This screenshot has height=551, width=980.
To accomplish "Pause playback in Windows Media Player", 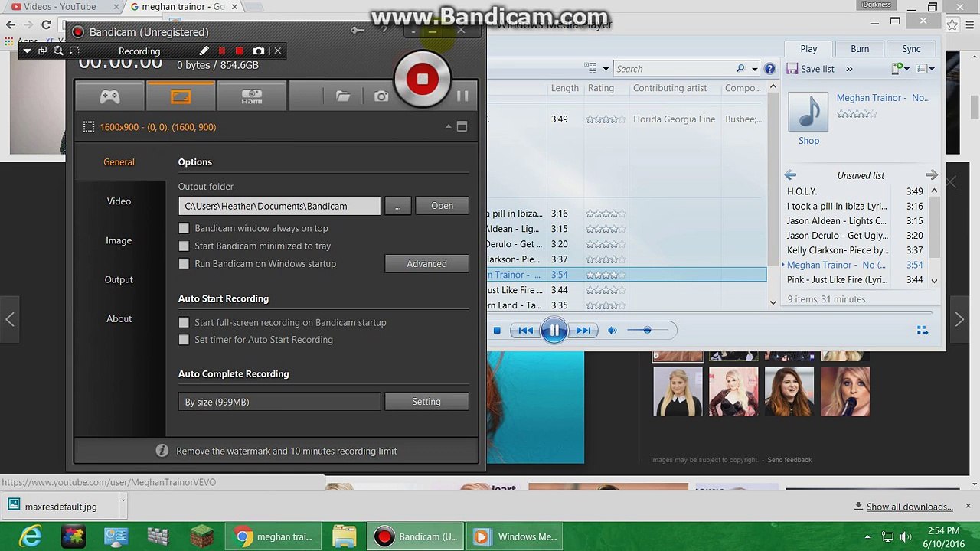I will pos(554,331).
